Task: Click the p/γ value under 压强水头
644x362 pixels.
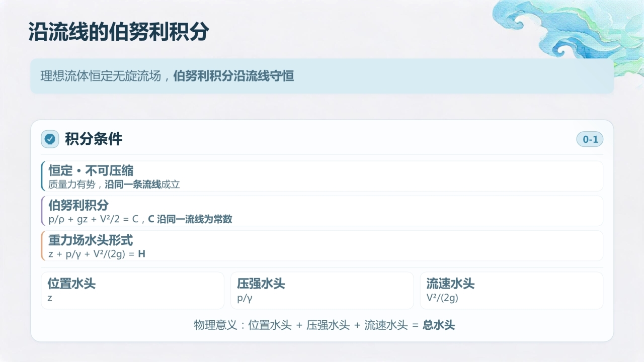Action: point(245,298)
